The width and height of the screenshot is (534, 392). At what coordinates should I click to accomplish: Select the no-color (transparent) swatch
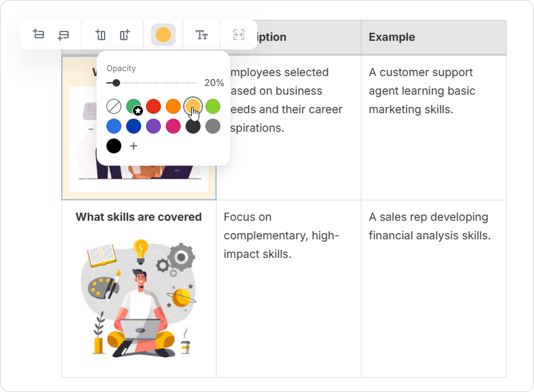click(x=114, y=106)
